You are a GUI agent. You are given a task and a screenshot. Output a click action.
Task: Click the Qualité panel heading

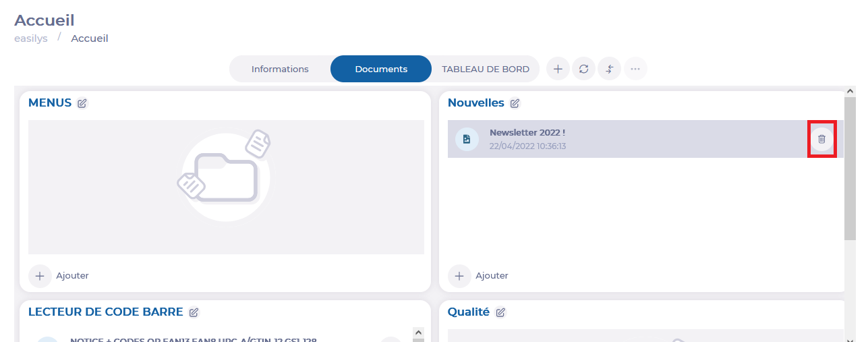click(x=469, y=312)
